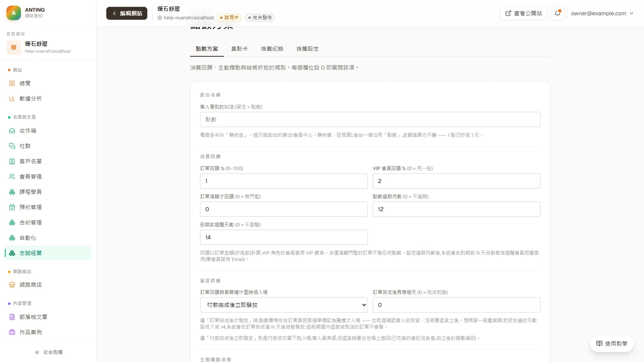This screenshot has width=644, height=362.
Task: Click the 點數過期月數 field
Action: (x=456, y=209)
